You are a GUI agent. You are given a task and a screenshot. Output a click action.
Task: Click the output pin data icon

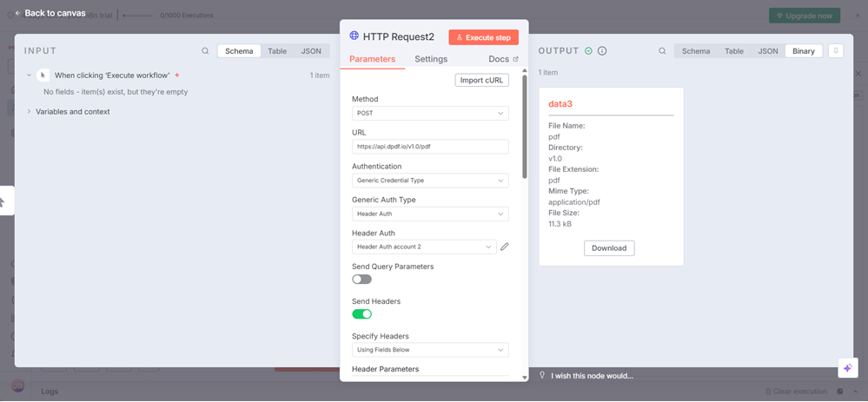(836, 51)
